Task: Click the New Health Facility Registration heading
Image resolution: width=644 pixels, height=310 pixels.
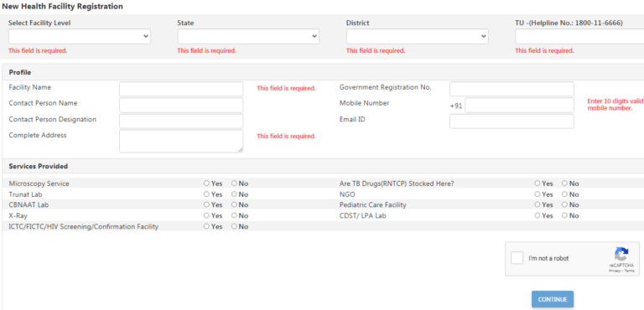Action: click(62, 7)
